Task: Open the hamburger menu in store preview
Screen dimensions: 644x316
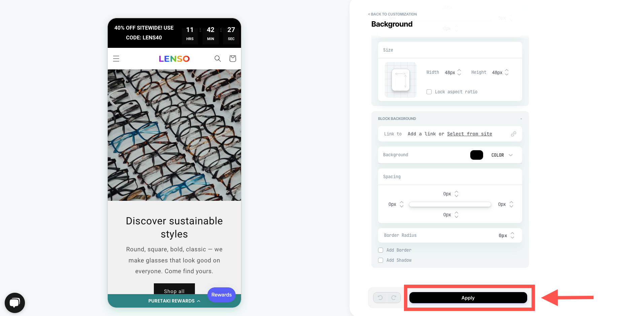Action: 116,59
